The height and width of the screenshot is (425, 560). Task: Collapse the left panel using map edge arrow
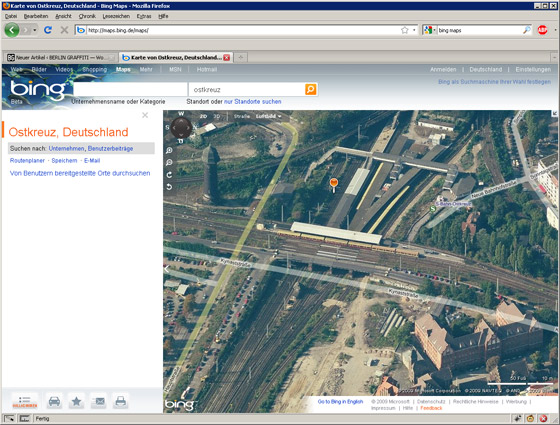click(166, 268)
